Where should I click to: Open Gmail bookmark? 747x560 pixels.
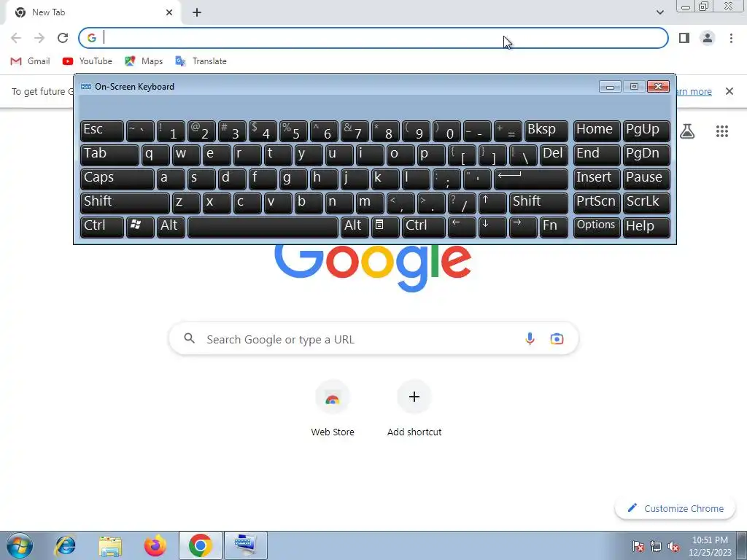click(x=30, y=61)
